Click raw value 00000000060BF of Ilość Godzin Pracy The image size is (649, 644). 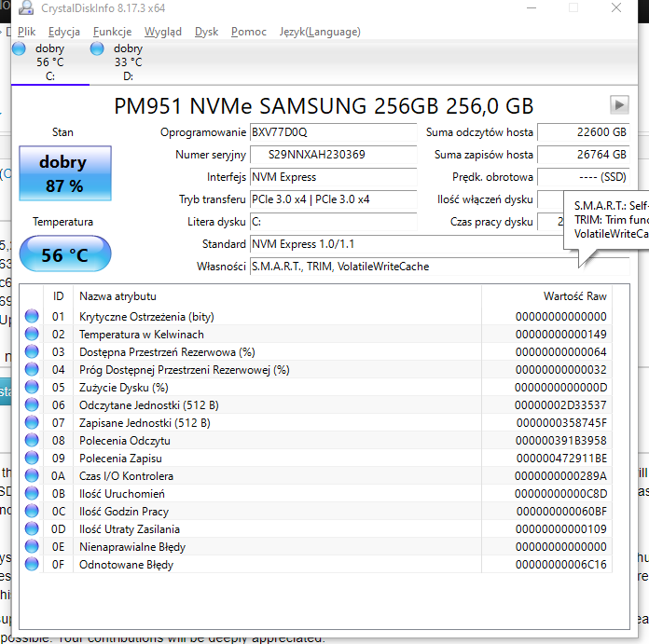(x=561, y=512)
